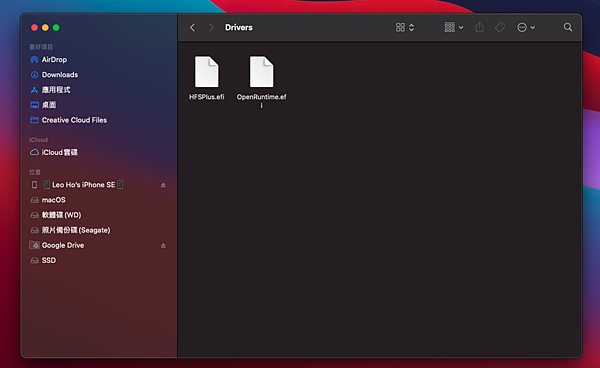Go forward using the right chevron
The width and height of the screenshot is (600, 368).
point(211,28)
